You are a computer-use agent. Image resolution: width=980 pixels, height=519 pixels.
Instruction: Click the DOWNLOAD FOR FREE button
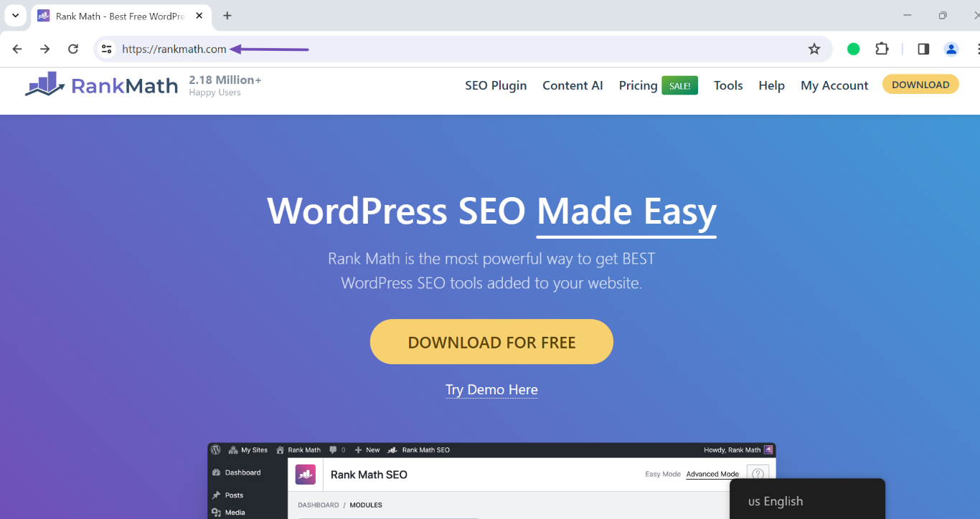coord(491,342)
